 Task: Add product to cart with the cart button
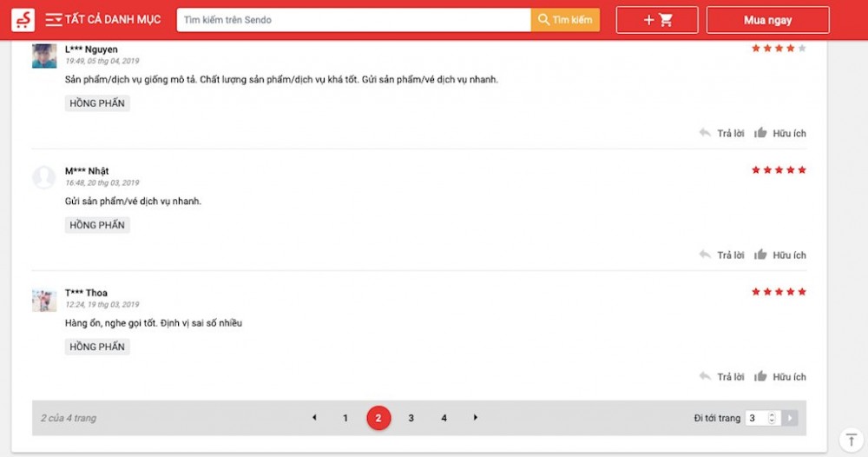coord(657,20)
